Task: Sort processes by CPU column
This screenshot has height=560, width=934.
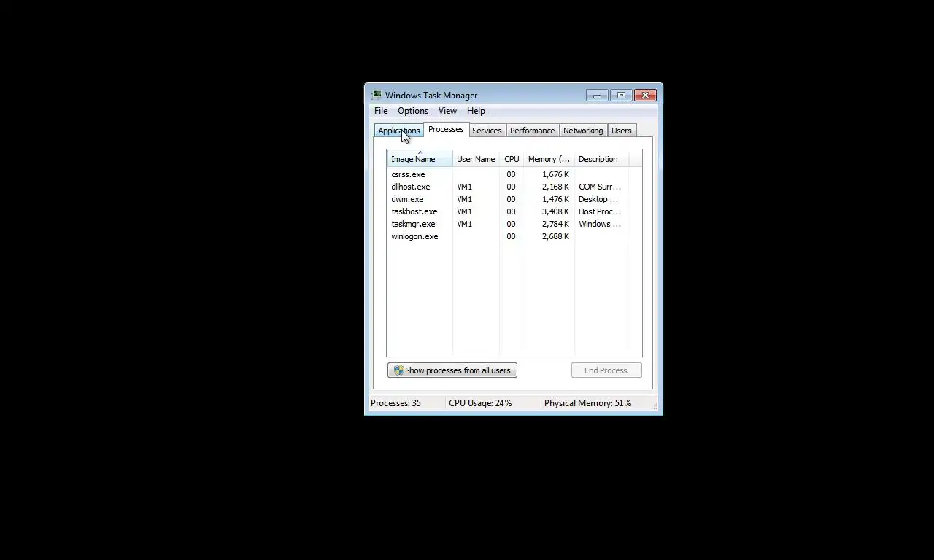Action: (512, 159)
